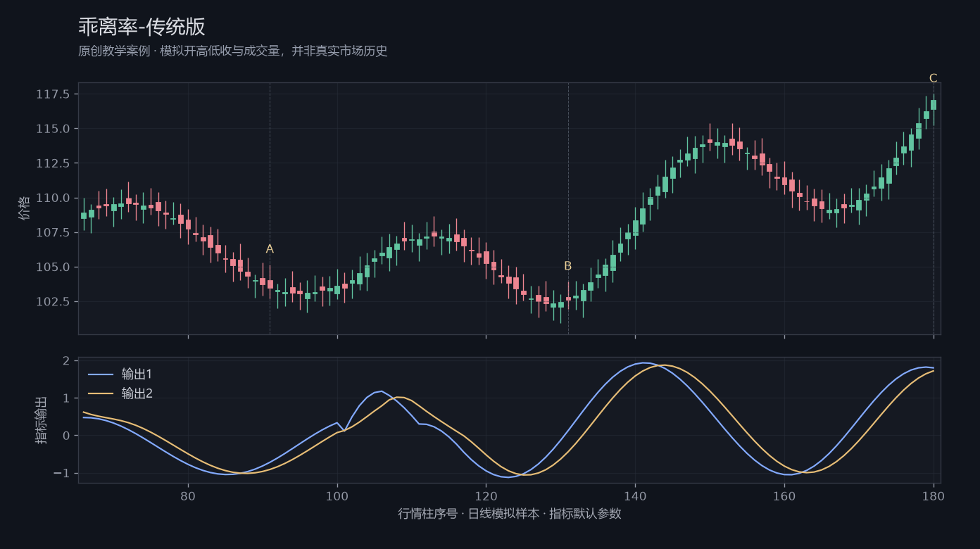Click the 输出2 legend entry
This screenshot has height=549, width=980.
[x=137, y=393]
